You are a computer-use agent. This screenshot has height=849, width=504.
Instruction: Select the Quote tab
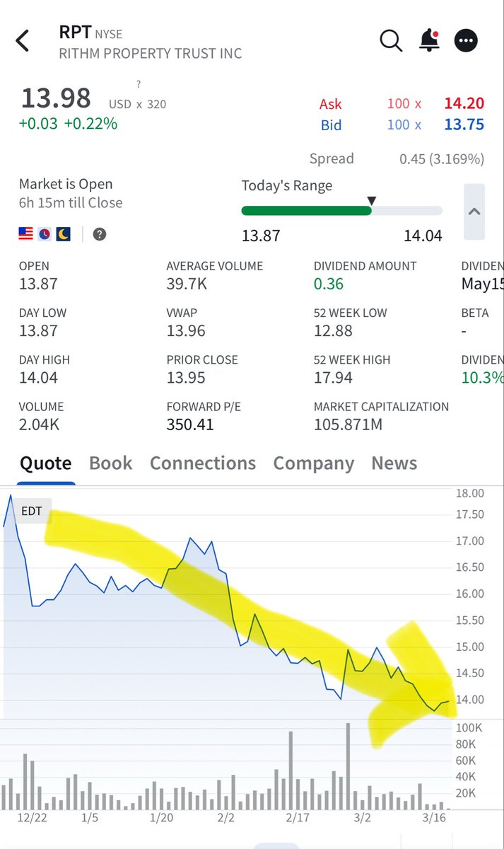(x=46, y=463)
